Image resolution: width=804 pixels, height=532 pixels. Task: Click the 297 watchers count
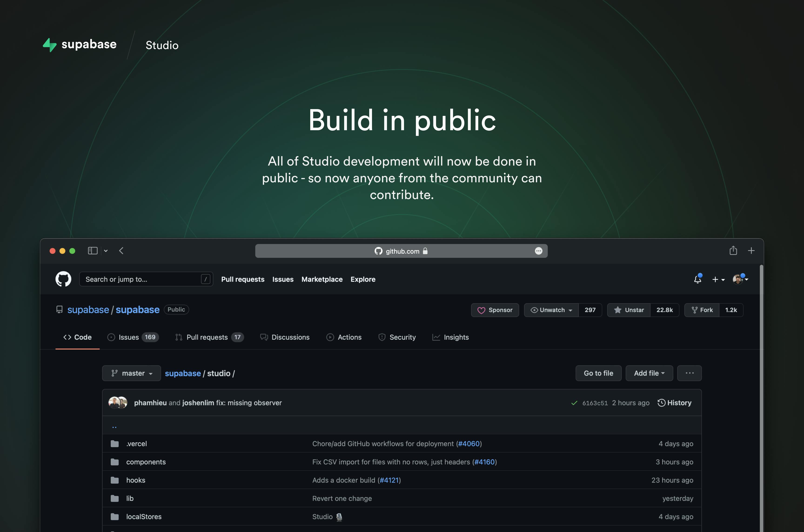click(x=590, y=310)
